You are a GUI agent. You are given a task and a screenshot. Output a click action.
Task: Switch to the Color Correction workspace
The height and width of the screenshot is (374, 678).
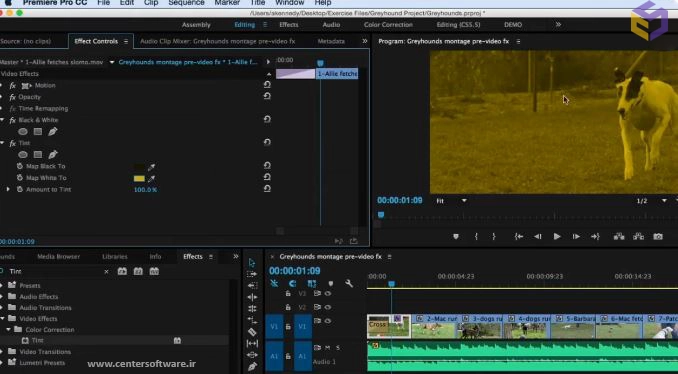(x=388, y=25)
